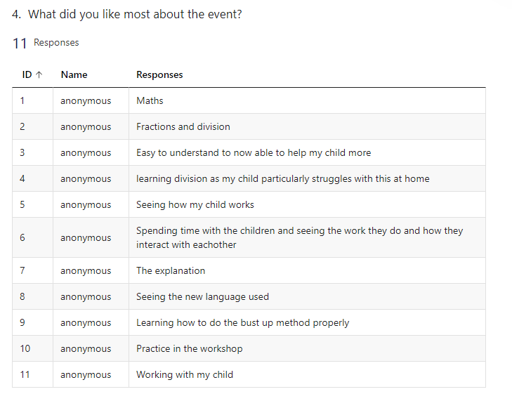The image size is (512, 420).
Task: Select the response row reading 'Maths'
Action: coord(249,100)
